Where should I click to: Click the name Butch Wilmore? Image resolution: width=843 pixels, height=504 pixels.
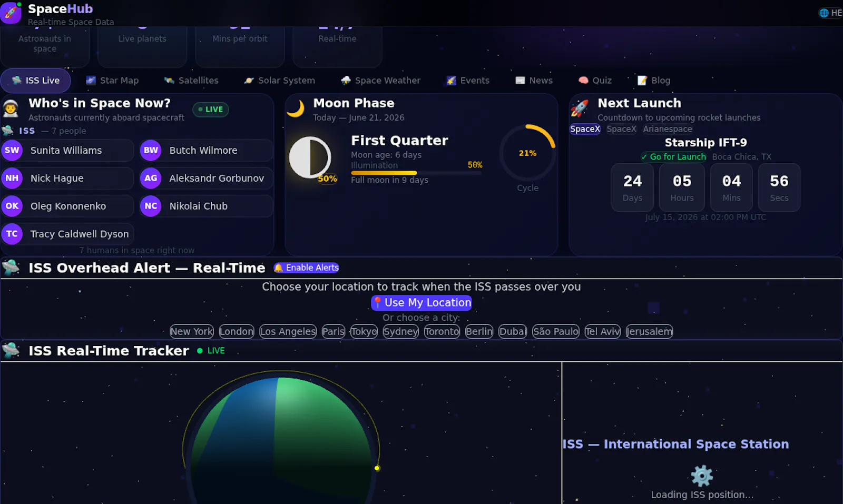(x=203, y=151)
